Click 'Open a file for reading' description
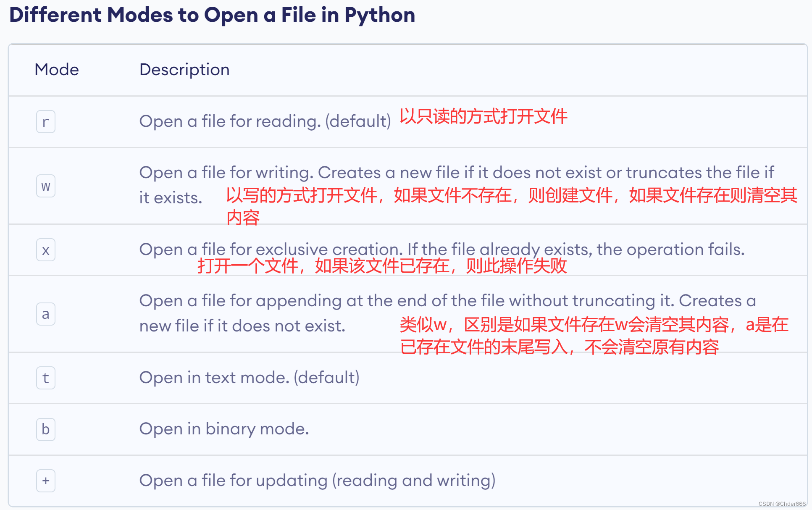This screenshot has width=812, height=510. click(x=265, y=121)
